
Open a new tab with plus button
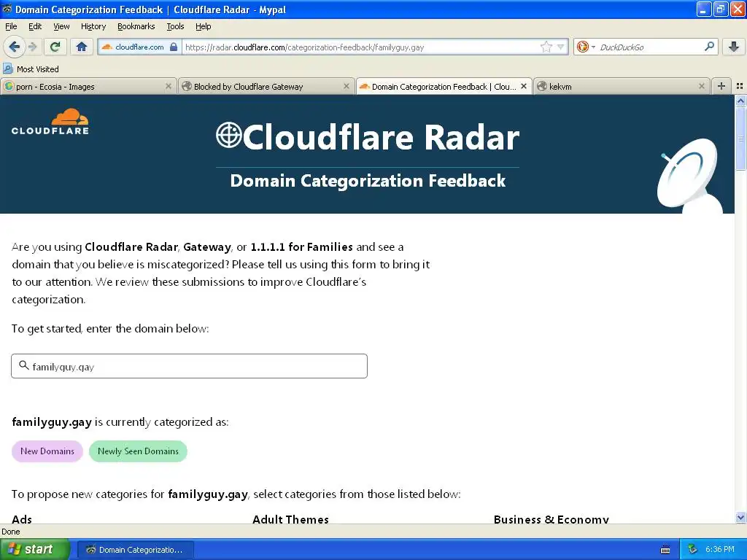point(721,86)
